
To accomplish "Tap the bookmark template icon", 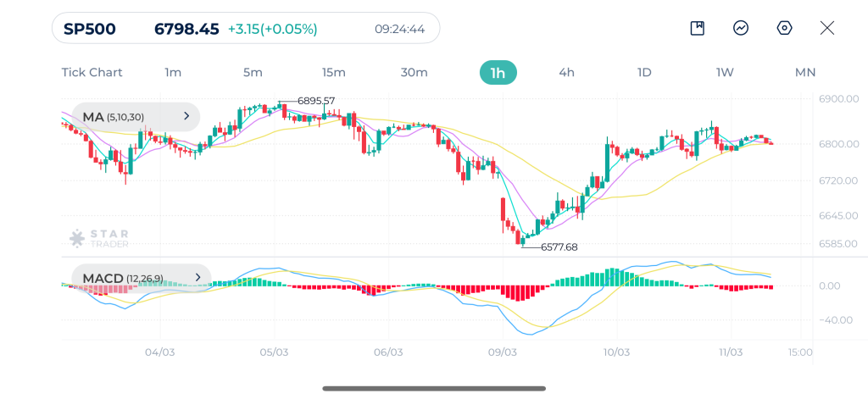I will point(698,28).
